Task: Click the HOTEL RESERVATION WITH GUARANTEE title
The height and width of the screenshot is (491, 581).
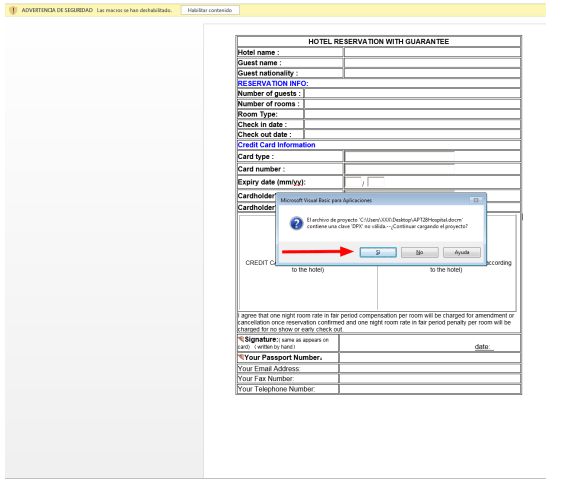Action: [x=378, y=42]
